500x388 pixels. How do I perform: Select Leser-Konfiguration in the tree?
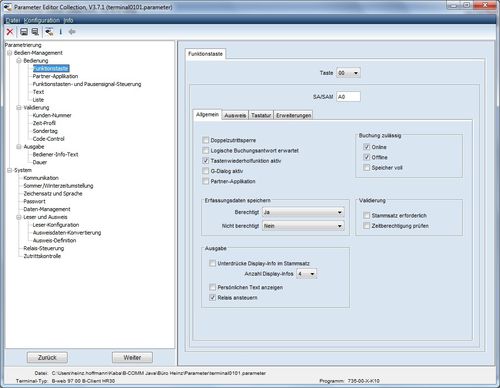point(56,225)
